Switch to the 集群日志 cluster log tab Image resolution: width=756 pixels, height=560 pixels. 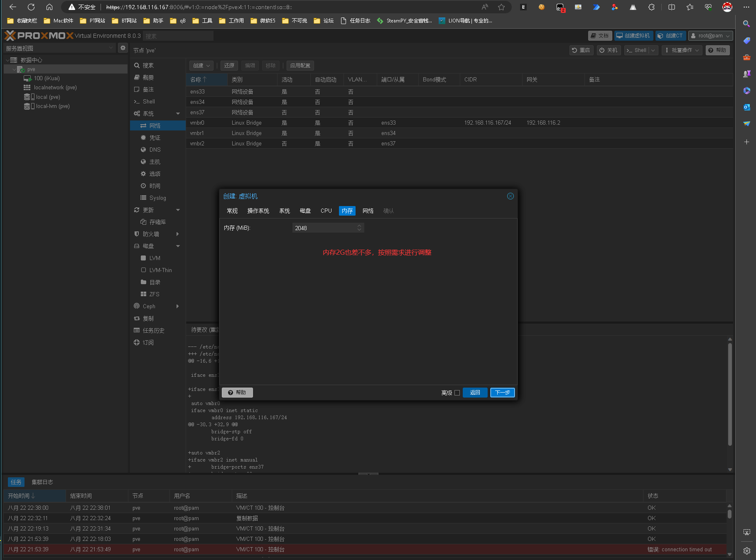(42, 482)
